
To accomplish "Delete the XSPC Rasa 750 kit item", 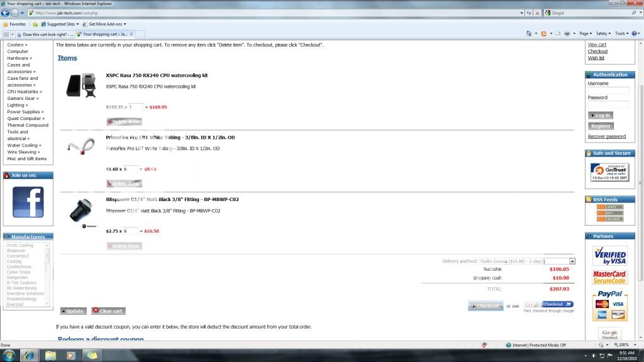I will 125,122.
